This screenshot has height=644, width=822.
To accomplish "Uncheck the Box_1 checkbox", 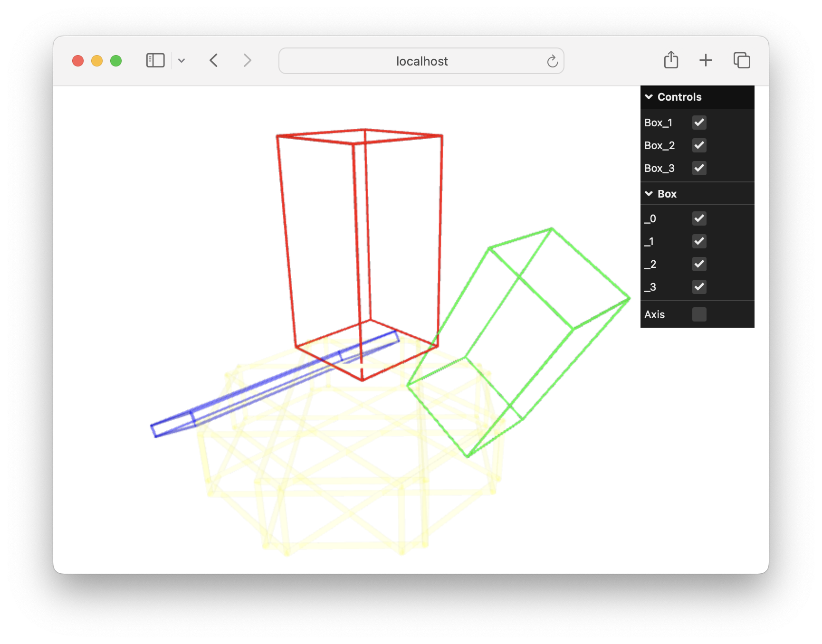I will pyautogui.click(x=699, y=123).
